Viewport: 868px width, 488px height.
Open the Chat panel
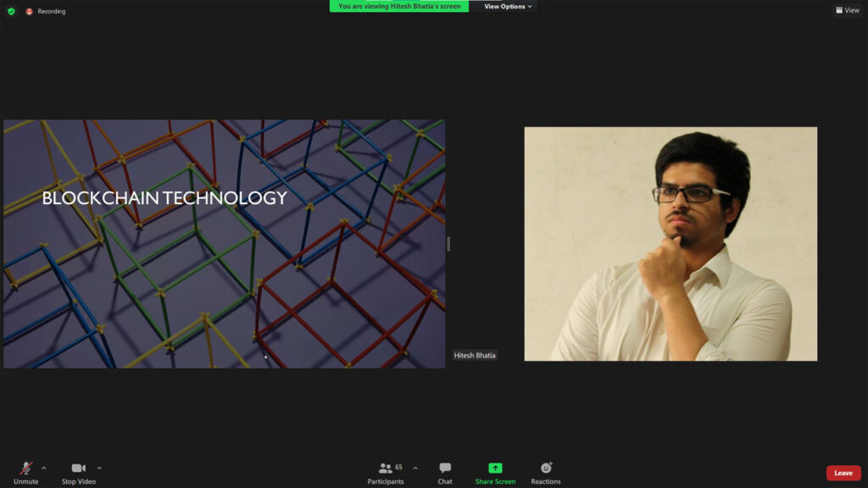[445, 473]
